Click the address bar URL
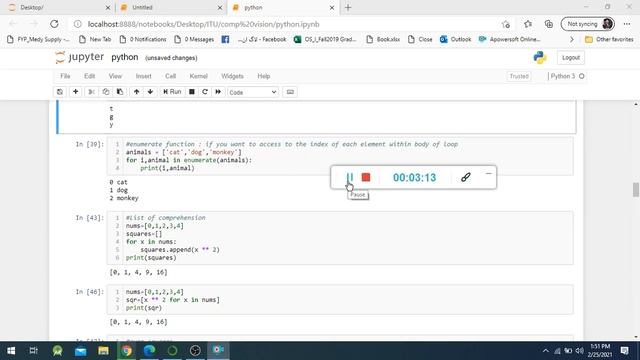The height and width of the screenshot is (360, 640). click(x=204, y=24)
